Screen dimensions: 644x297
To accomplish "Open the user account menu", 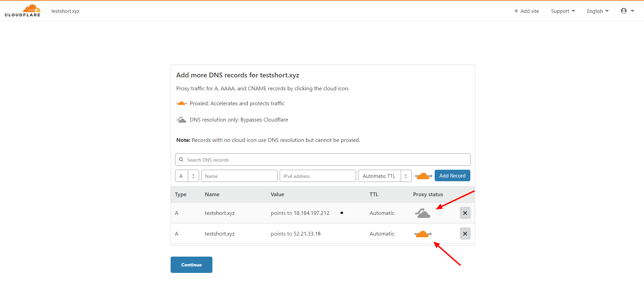I will 627,11.
